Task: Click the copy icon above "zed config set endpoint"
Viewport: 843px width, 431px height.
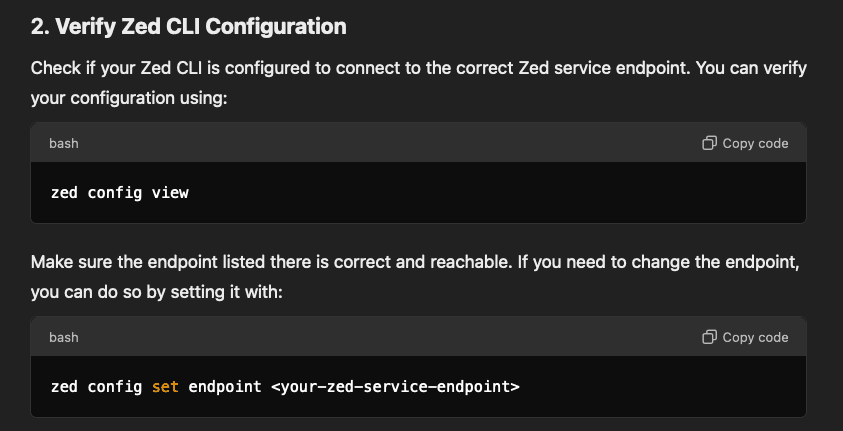Action: tap(709, 337)
